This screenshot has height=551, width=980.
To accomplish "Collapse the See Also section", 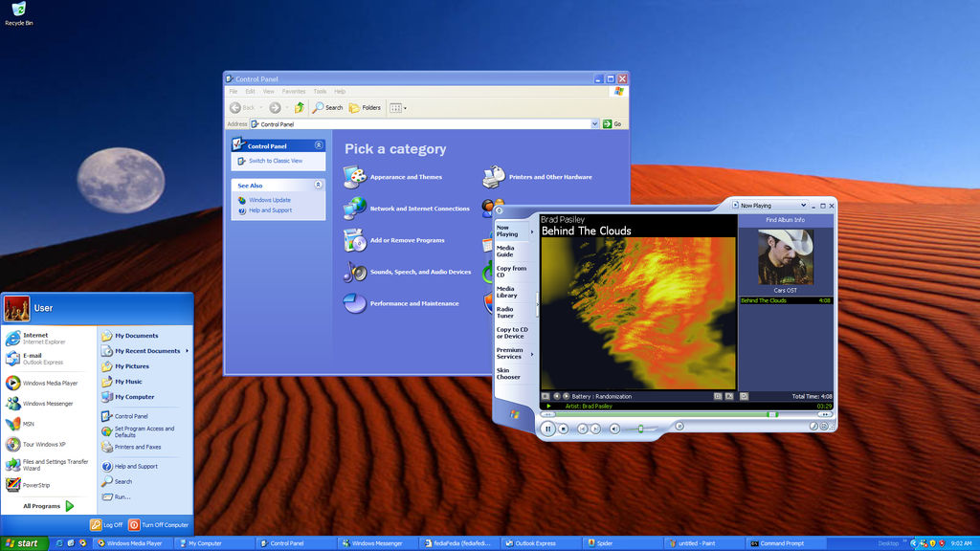I will (x=318, y=185).
